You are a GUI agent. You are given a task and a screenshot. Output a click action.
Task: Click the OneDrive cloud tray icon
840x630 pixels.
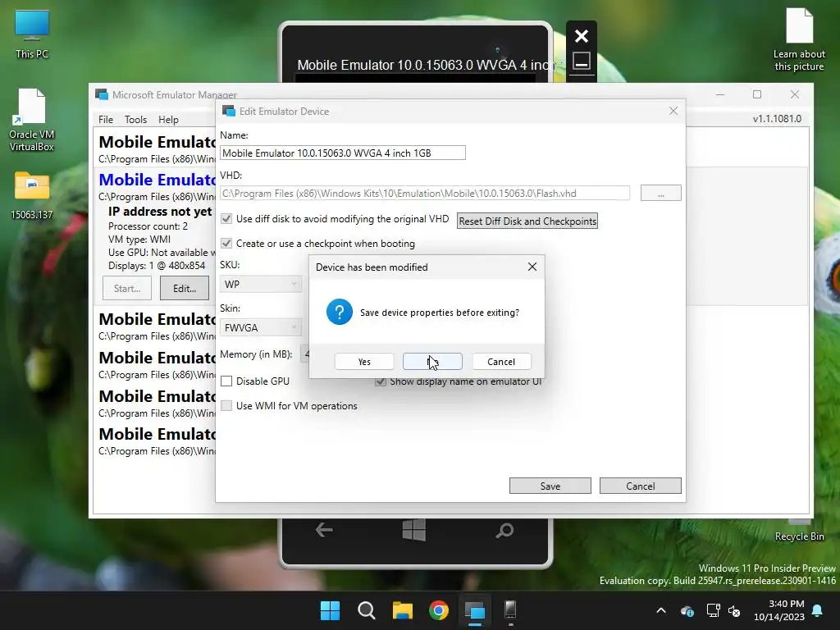(x=687, y=610)
